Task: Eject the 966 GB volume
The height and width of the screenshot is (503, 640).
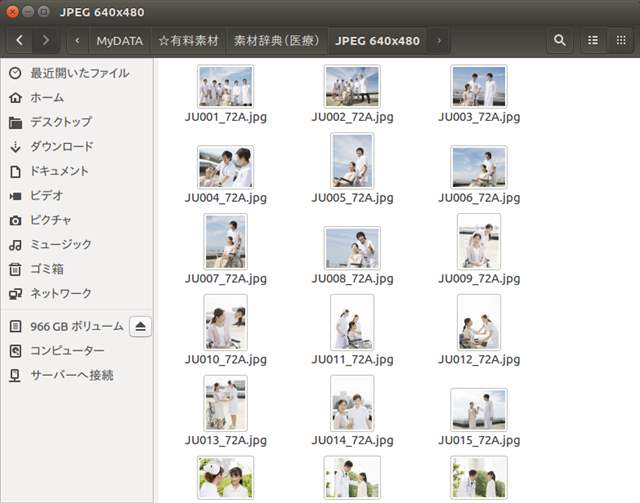Action: 140,326
